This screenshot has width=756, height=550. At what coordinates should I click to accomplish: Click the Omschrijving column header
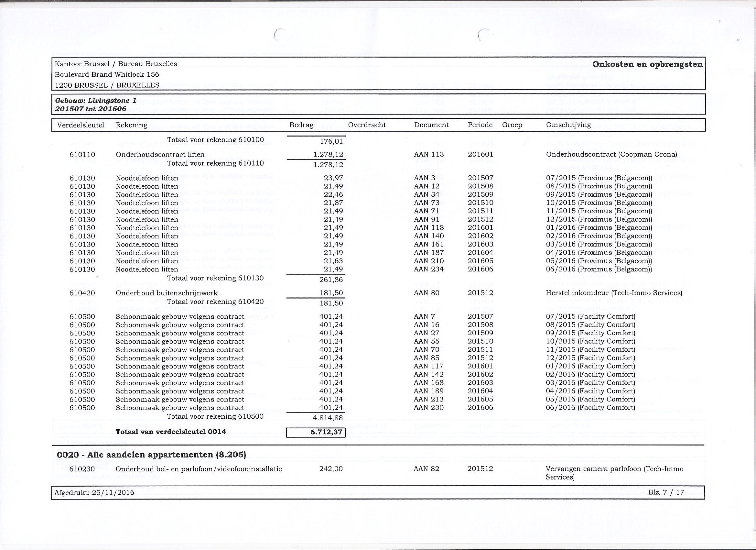point(568,125)
